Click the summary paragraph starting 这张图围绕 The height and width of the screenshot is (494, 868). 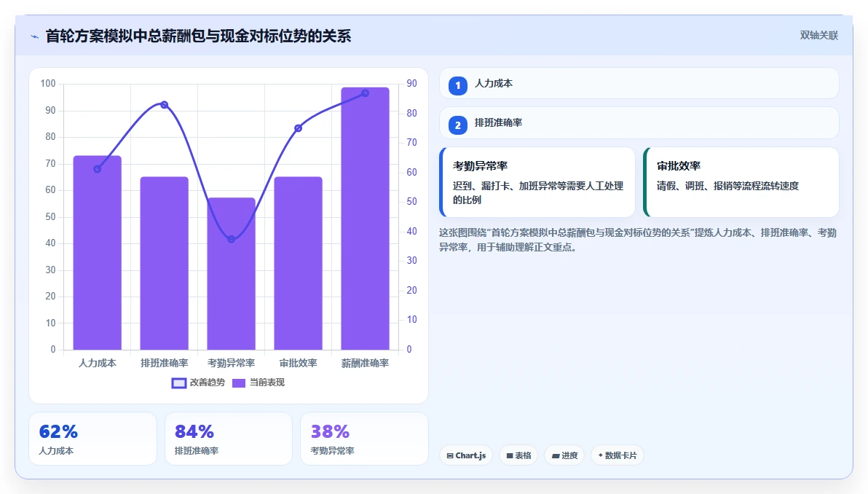pyautogui.click(x=638, y=240)
